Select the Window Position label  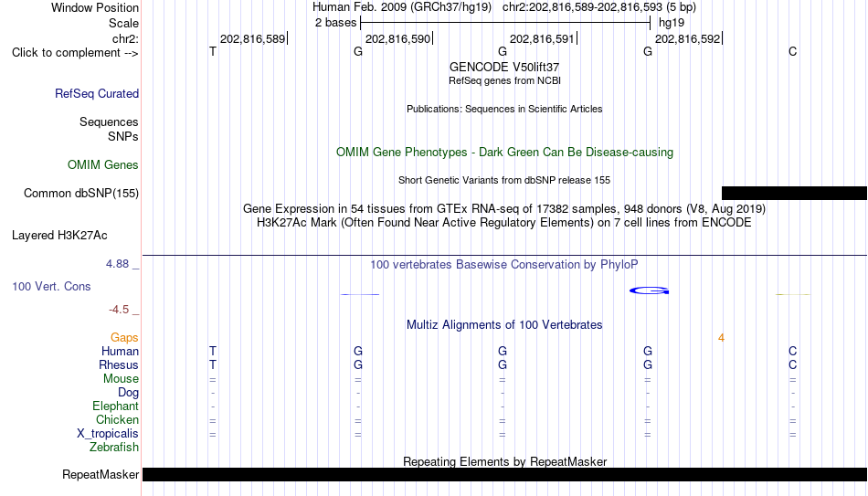tap(95, 7)
